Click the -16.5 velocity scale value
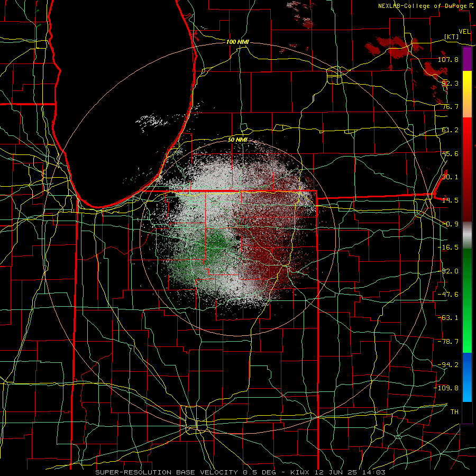The image size is (476, 476). tap(448, 248)
